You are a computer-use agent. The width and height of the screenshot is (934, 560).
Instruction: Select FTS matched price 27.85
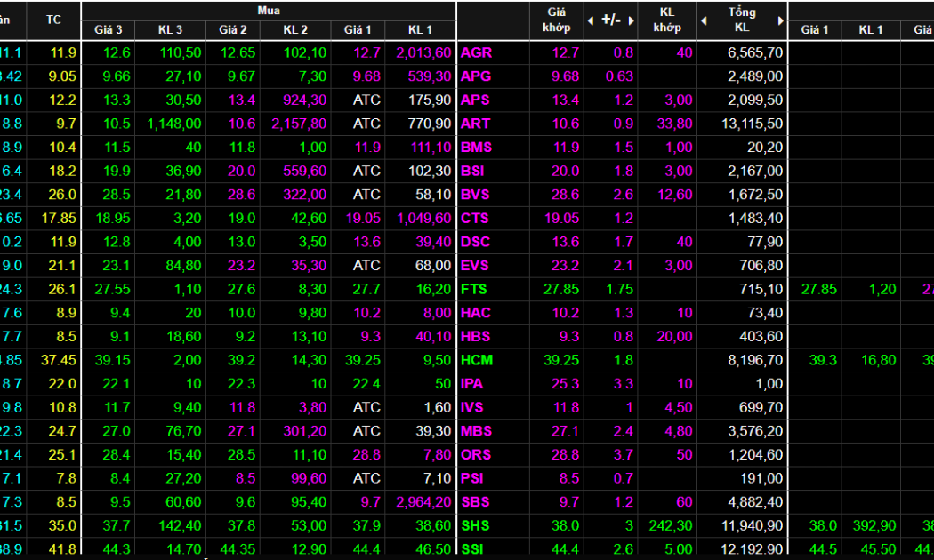coord(561,289)
